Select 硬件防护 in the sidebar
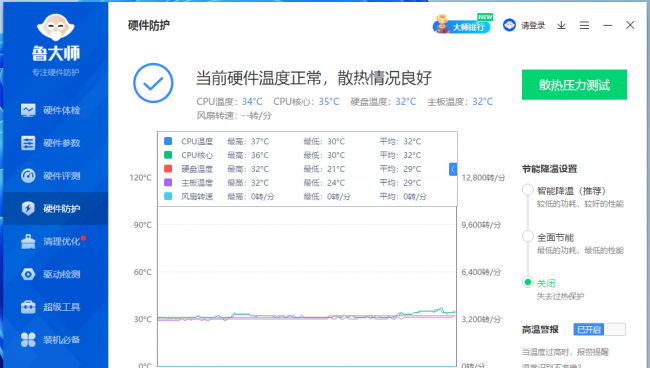 [x=56, y=208]
